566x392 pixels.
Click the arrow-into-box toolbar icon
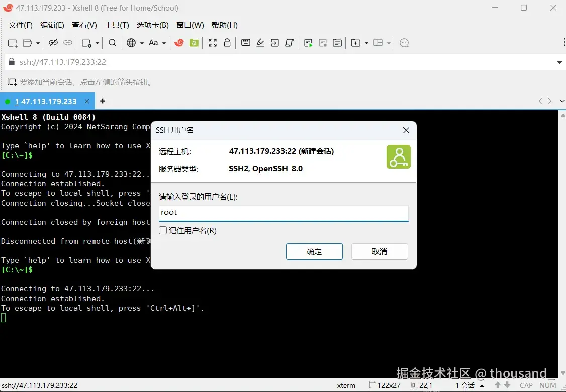click(274, 43)
